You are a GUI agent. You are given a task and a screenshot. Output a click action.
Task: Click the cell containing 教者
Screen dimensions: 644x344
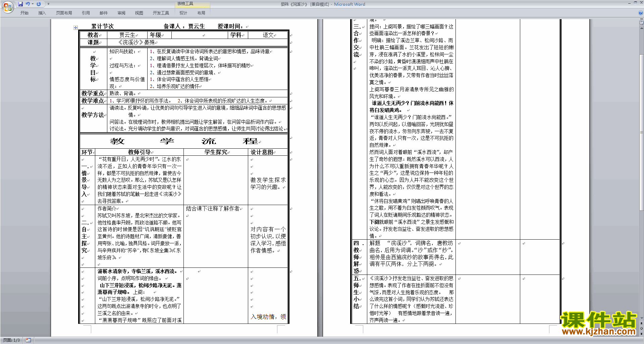tap(93, 35)
